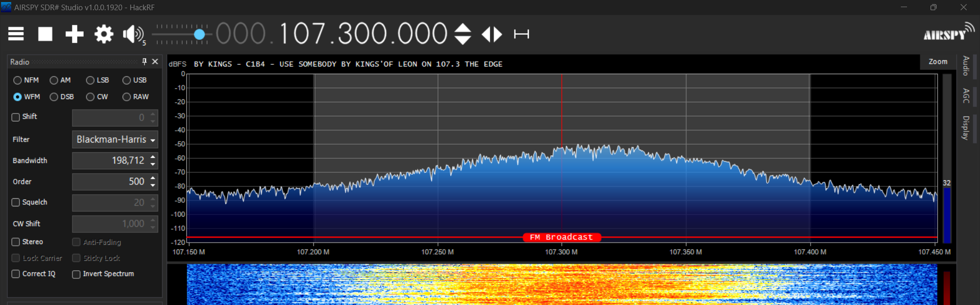Screen dimensions: 980x305
Task: Click the Order label
Action: point(22,181)
